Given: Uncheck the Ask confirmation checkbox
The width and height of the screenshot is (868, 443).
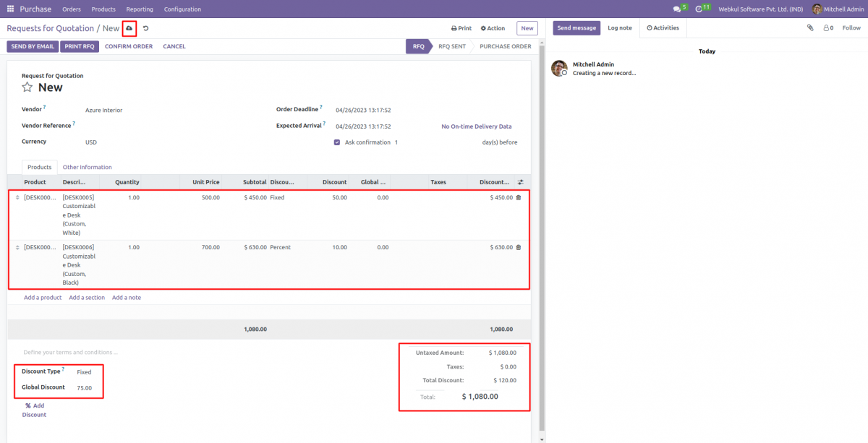Looking at the screenshot, I should 336,142.
